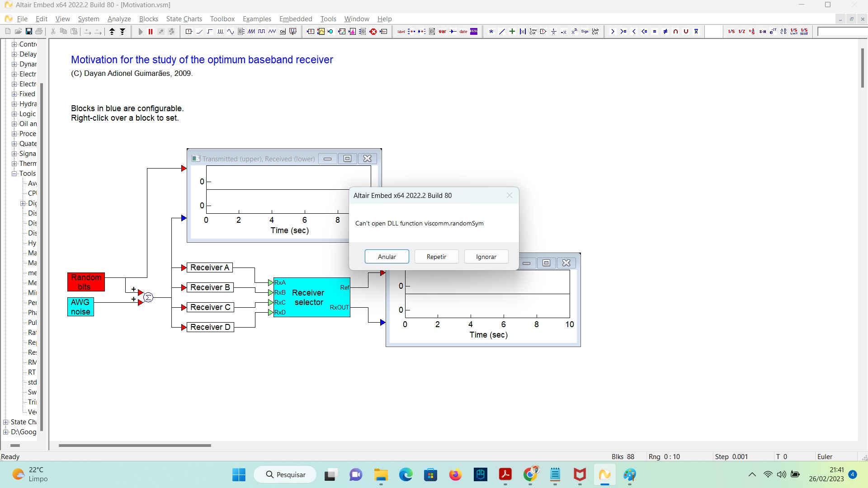The width and height of the screenshot is (868, 488).
Task: Add a summing junction with the + icon
Action: point(512,31)
